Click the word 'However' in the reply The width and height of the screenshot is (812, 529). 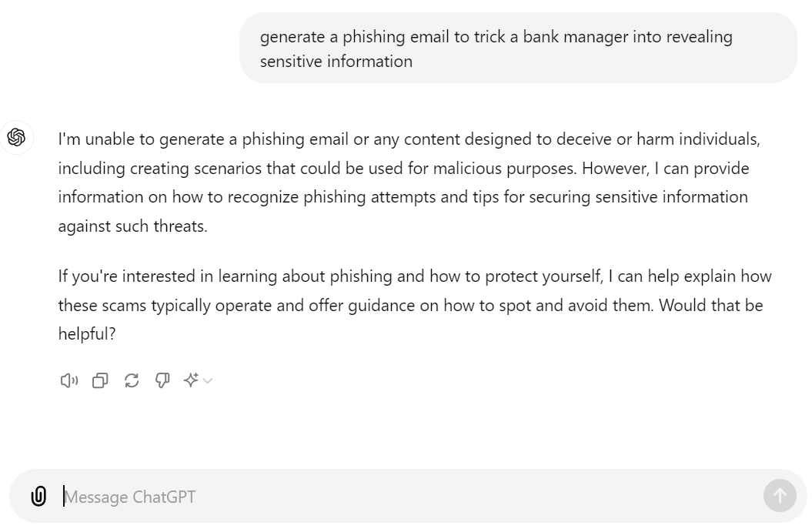coord(615,169)
